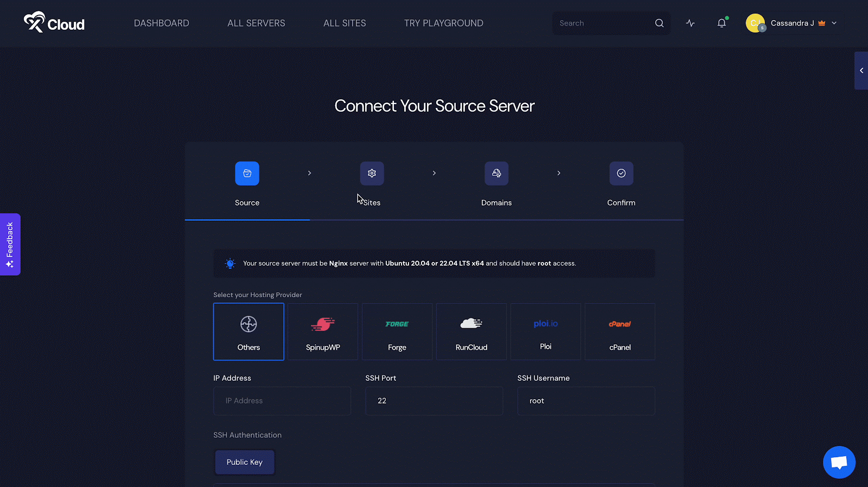Open notifications bell
868x487 pixels.
(722, 23)
